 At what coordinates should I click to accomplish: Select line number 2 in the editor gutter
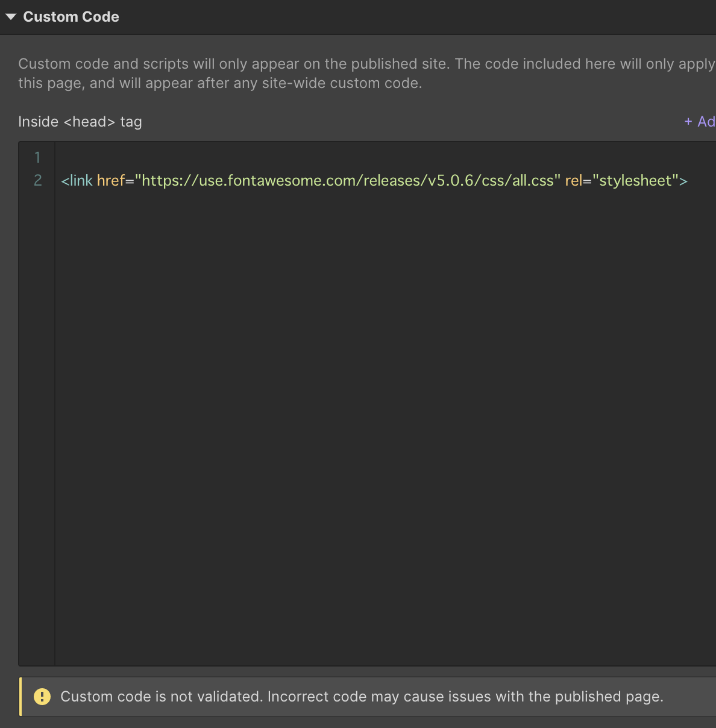point(37,180)
